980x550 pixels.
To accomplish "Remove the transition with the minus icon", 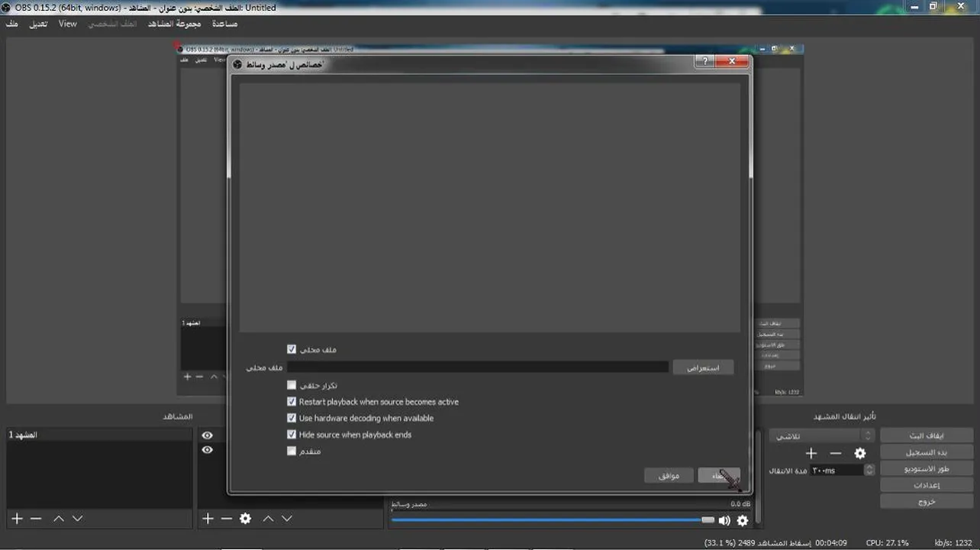I will (835, 454).
